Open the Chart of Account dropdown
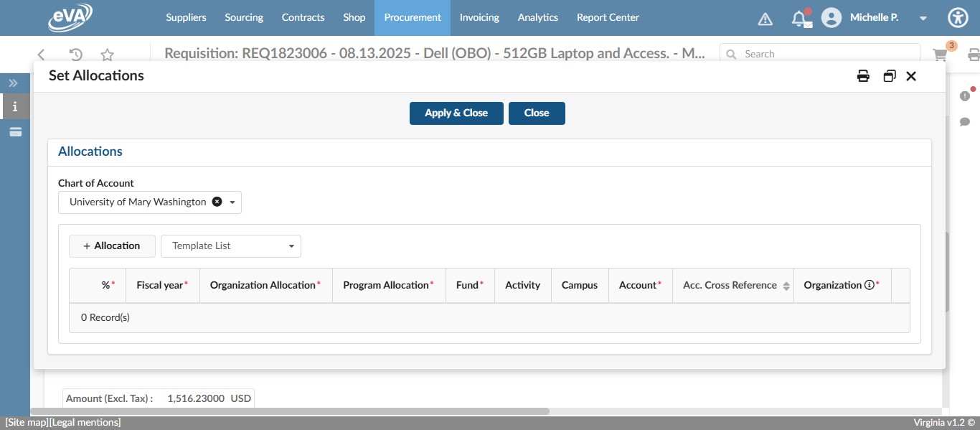 [x=232, y=202]
